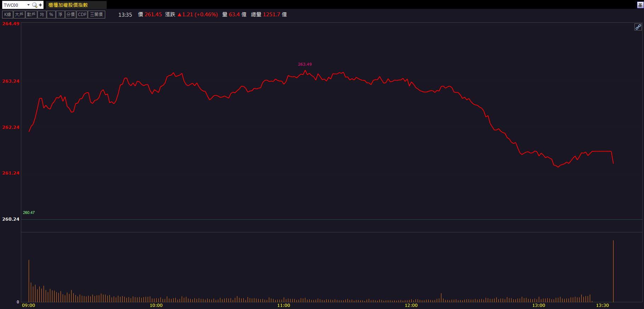644x309 pixels.
Task: Click the TWC00 symbol input field
Action: (x=14, y=5)
